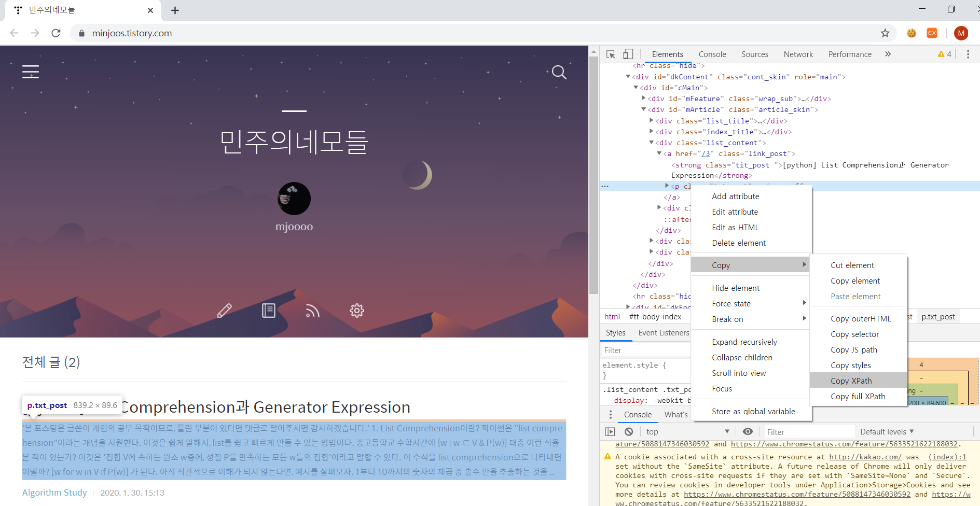Open the console drawer three-dot menu
The width and height of the screenshot is (980, 506).
point(611,415)
